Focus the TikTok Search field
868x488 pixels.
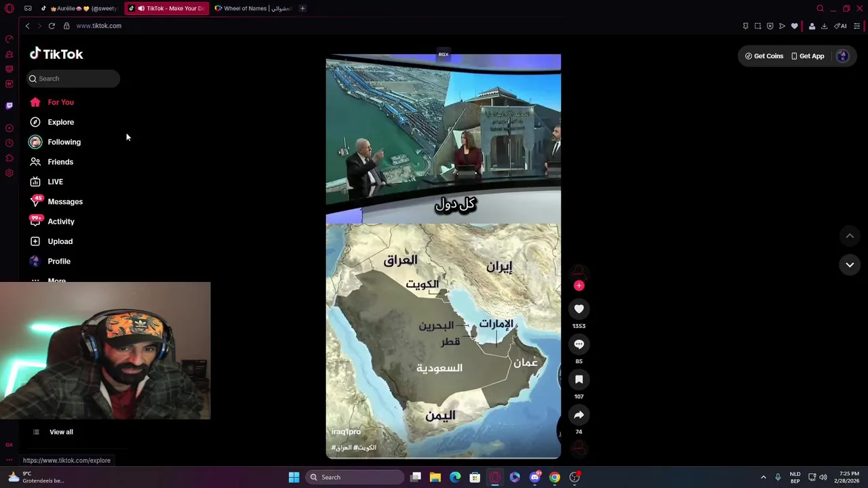(x=73, y=79)
